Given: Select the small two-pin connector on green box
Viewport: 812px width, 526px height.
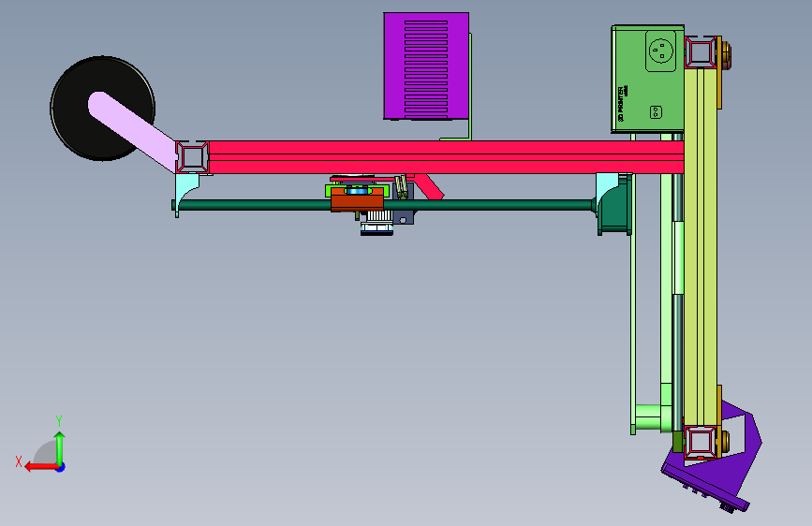Looking at the screenshot, I should (x=657, y=112).
